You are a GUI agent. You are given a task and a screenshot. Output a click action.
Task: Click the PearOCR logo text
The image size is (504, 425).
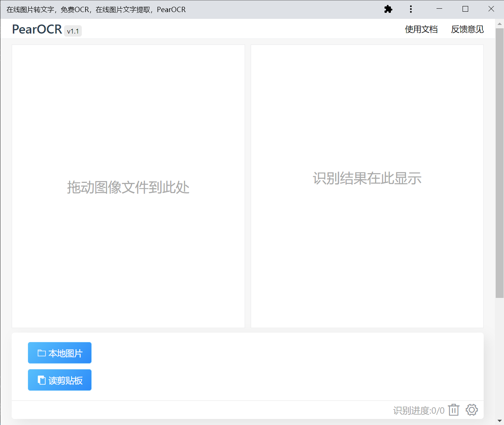pos(37,29)
